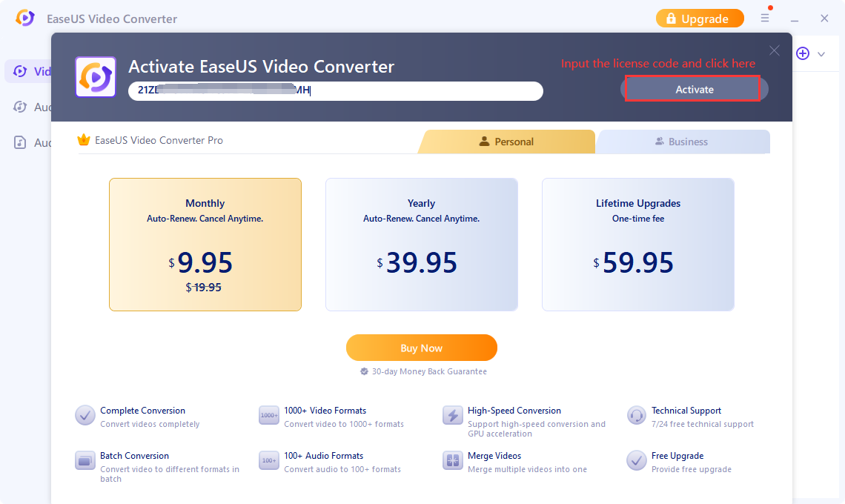Click the 'One-time fee' text
845x504 pixels.
coord(638,219)
